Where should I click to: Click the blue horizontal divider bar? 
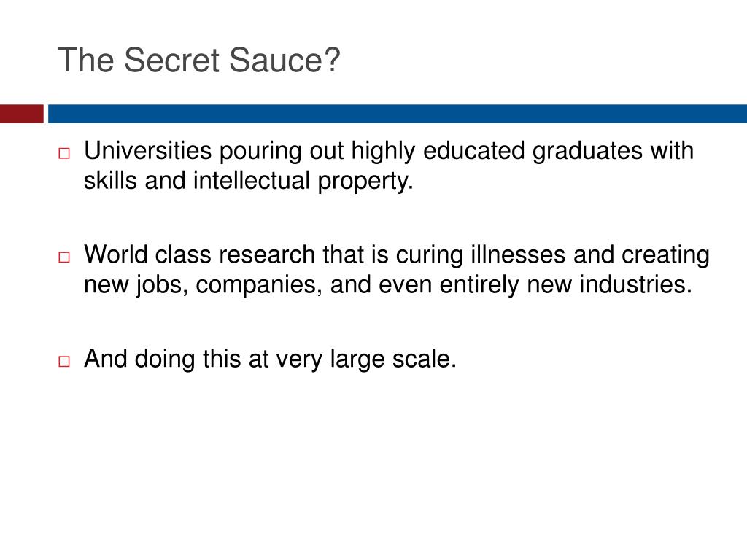[x=398, y=114]
